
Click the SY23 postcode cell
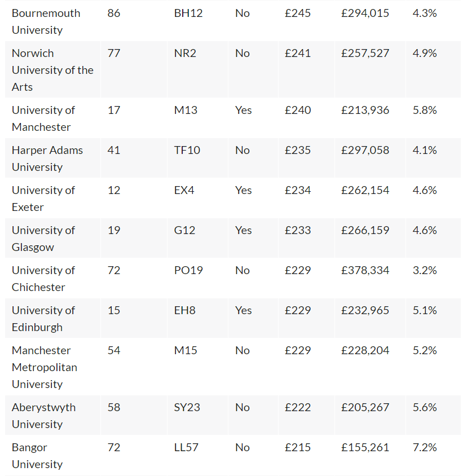(197, 416)
